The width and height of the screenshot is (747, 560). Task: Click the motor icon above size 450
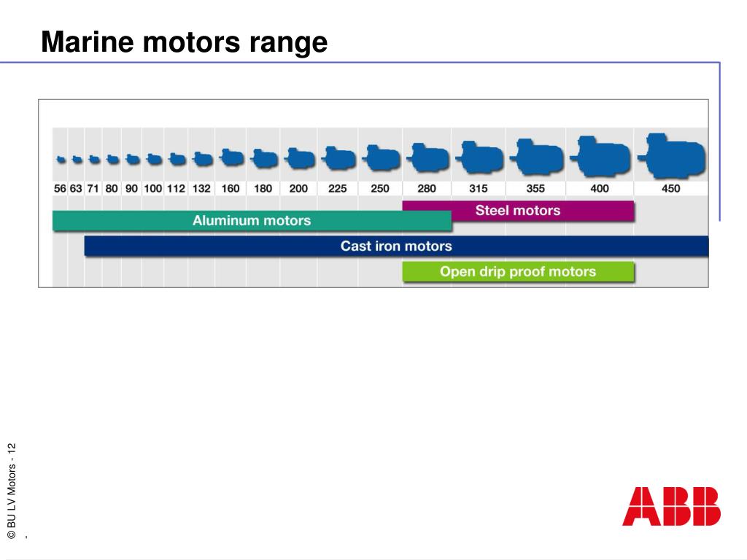click(671, 155)
